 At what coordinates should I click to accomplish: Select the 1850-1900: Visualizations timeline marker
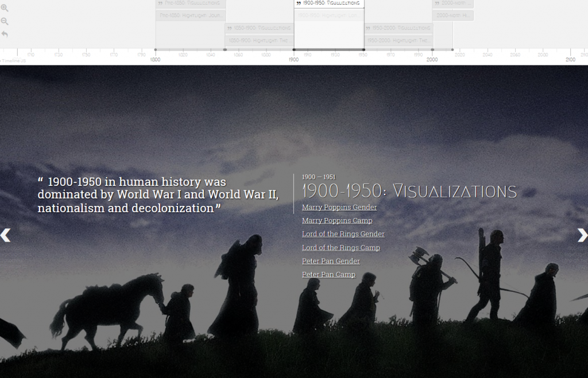260,28
